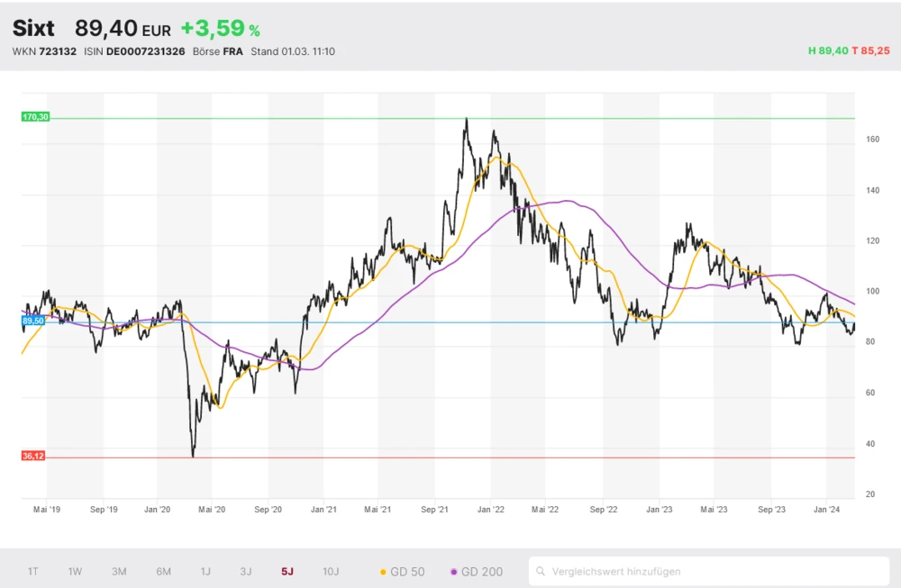Image resolution: width=901 pixels, height=588 pixels.
Task: Reselect the active 5J timeframe
Action: coord(287,571)
